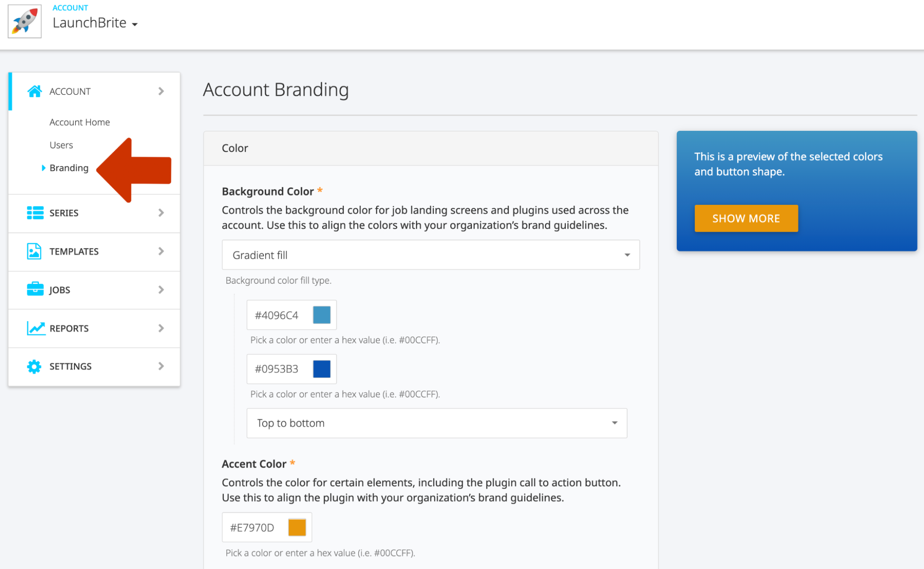Open the light blue #4096C4 color swatch
The width and height of the screenshot is (924, 569).
coord(322,315)
